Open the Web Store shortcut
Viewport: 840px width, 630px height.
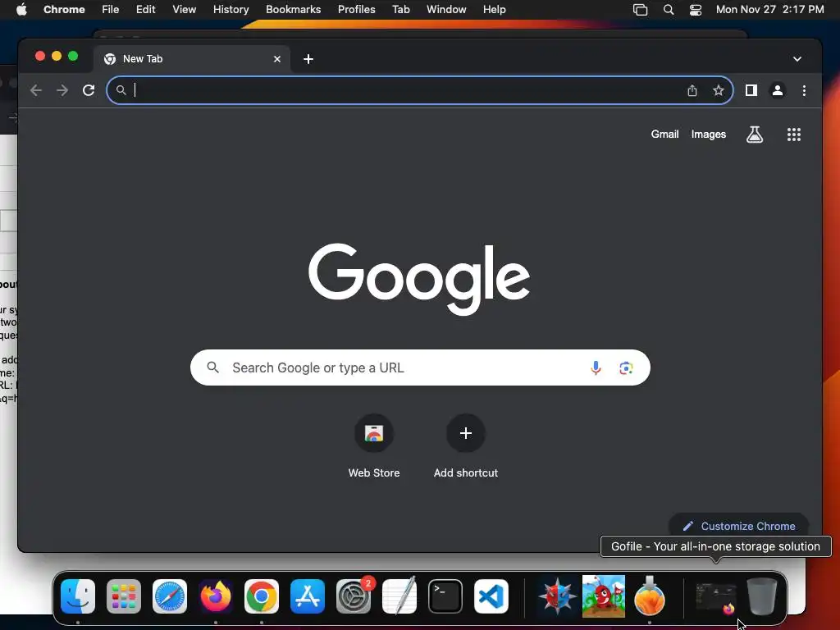tap(374, 446)
